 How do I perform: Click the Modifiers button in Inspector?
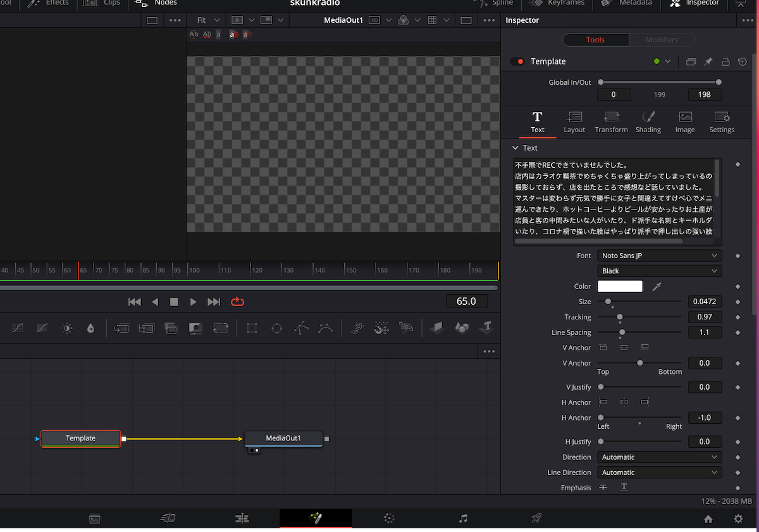coord(662,40)
